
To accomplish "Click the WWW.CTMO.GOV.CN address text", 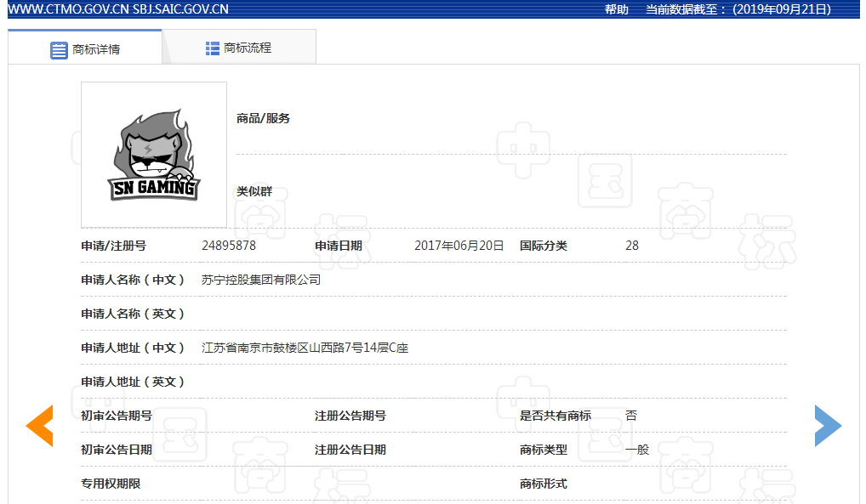I will pyautogui.click(x=69, y=9).
